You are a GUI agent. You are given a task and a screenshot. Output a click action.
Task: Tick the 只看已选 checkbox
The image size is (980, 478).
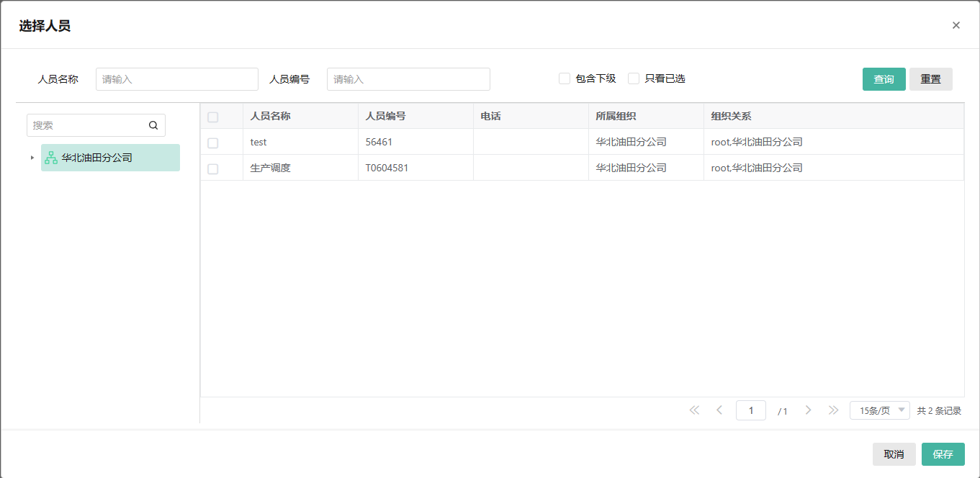point(634,78)
